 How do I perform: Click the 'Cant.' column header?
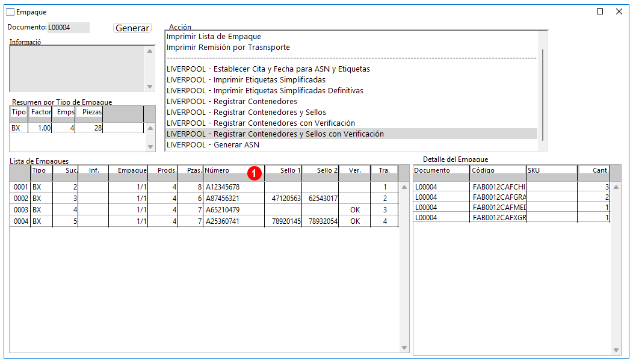(594, 173)
